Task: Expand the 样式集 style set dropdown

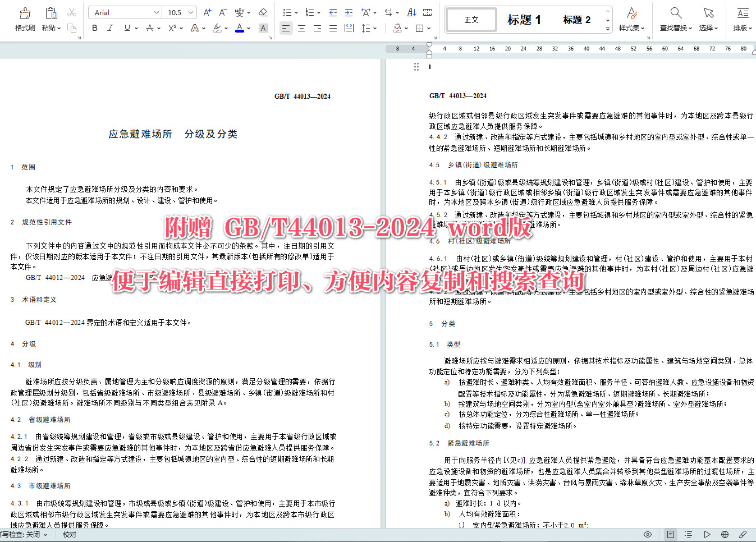Action: coord(631,20)
